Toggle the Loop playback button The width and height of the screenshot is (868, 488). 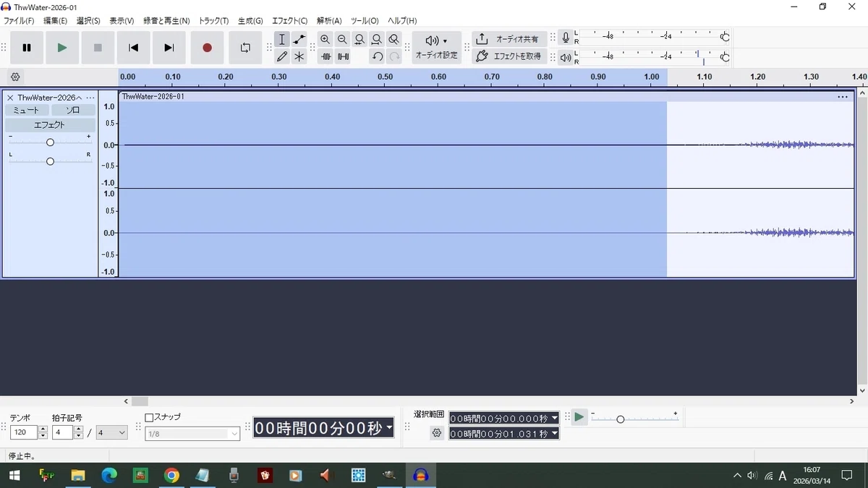(x=245, y=48)
